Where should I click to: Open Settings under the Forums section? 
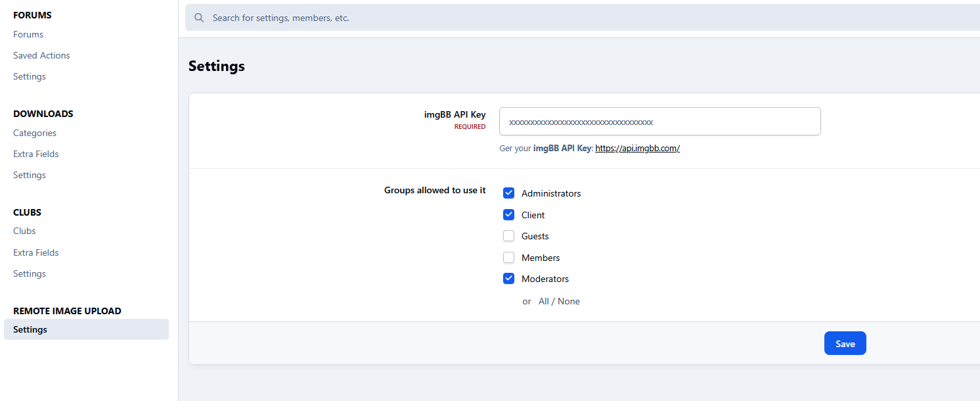click(x=30, y=76)
